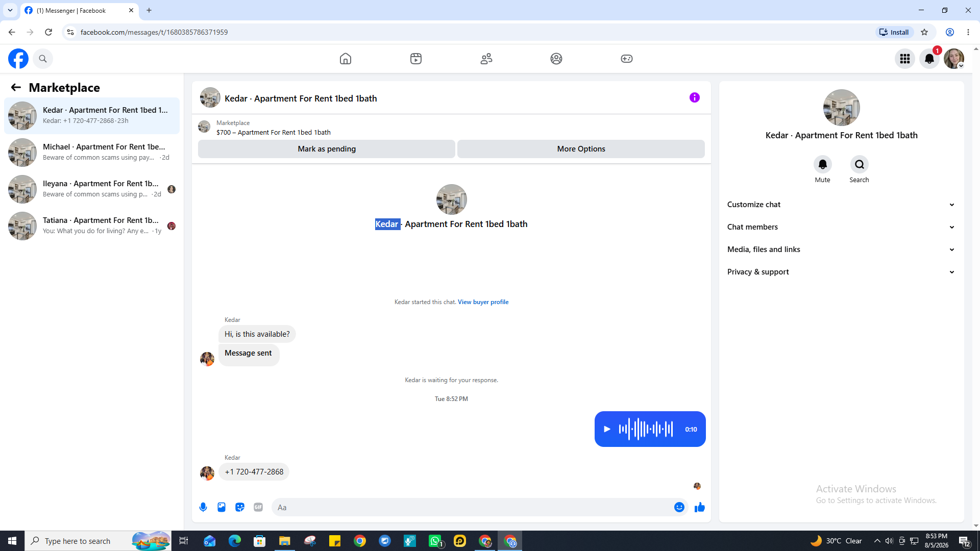
Task: Open Michael's apartment conversation
Action: pyautogui.click(x=92, y=152)
